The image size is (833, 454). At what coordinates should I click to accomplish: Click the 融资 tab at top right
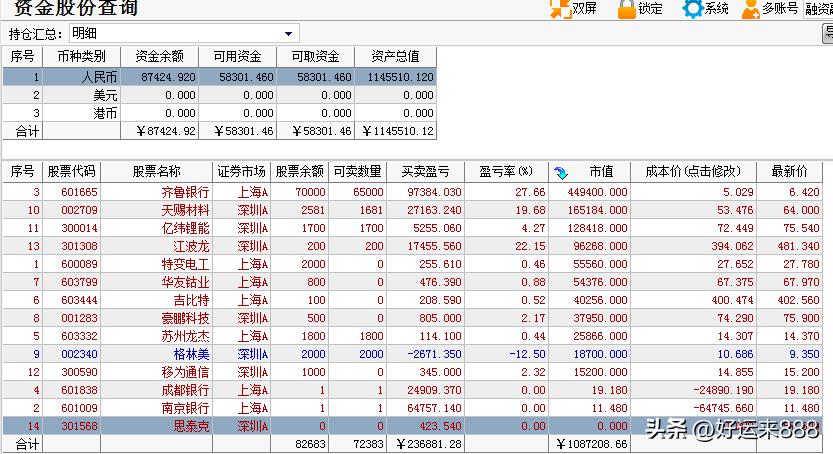pyautogui.click(x=819, y=8)
